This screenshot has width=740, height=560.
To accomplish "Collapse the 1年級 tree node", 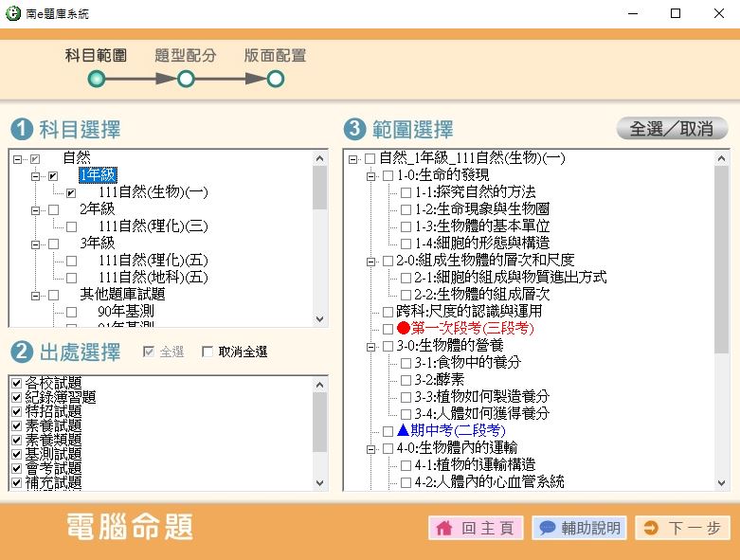I will pos(35,175).
